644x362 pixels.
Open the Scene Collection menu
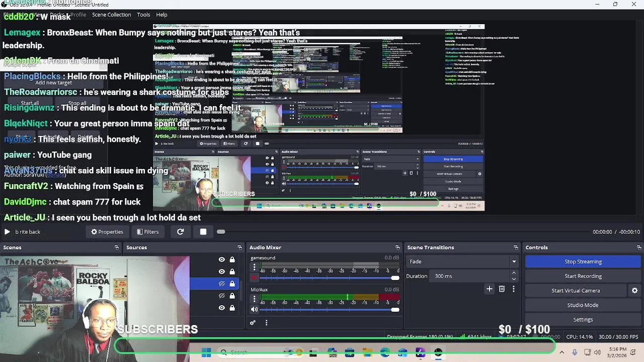pyautogui.click(x=111, y=15)
